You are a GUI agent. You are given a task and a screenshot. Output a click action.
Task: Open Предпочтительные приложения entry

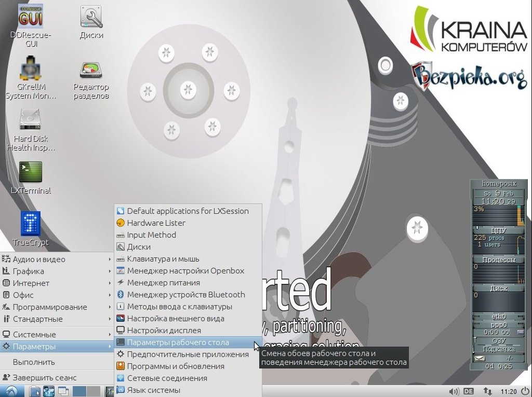[x=188, y=354]
